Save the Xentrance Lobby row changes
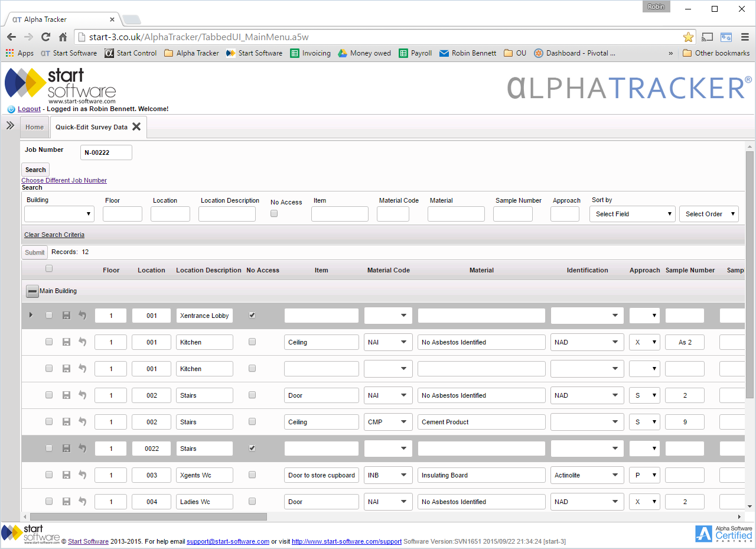The width and height of the screenshot is (756, 549). tap(66, 315)
